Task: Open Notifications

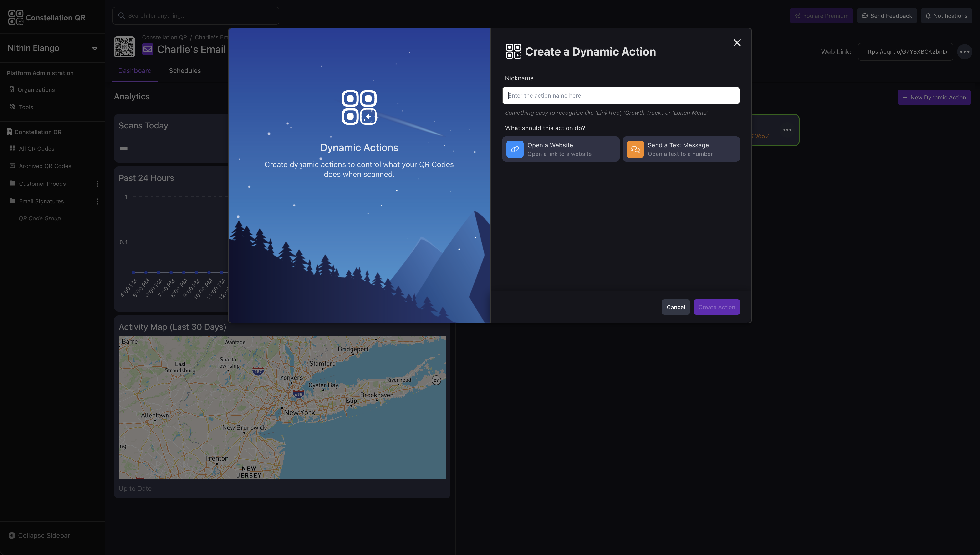Action: tap(946, 16)
